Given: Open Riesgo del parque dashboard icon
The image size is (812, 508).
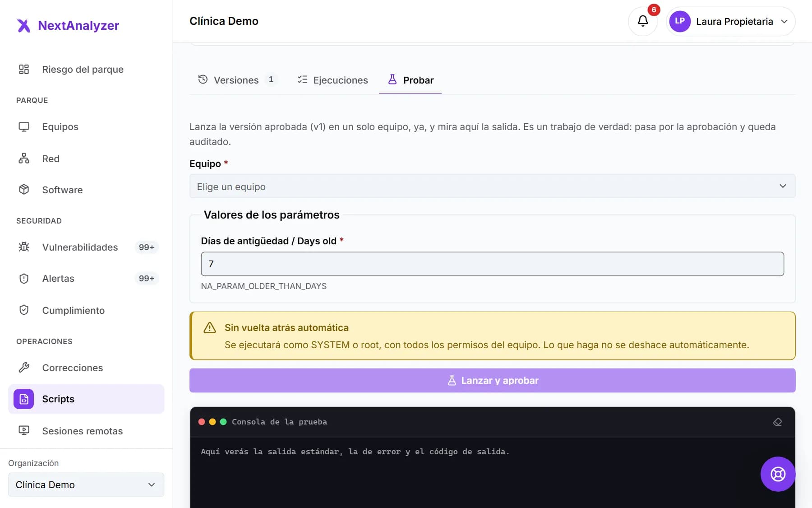Looking at the screenshot, I should (x=24, y=69).
